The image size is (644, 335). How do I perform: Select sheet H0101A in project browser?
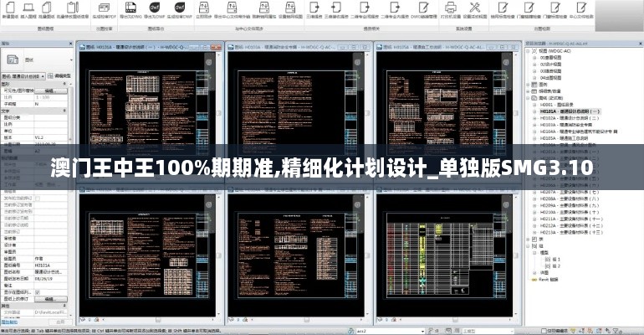[x=570, y=111]
